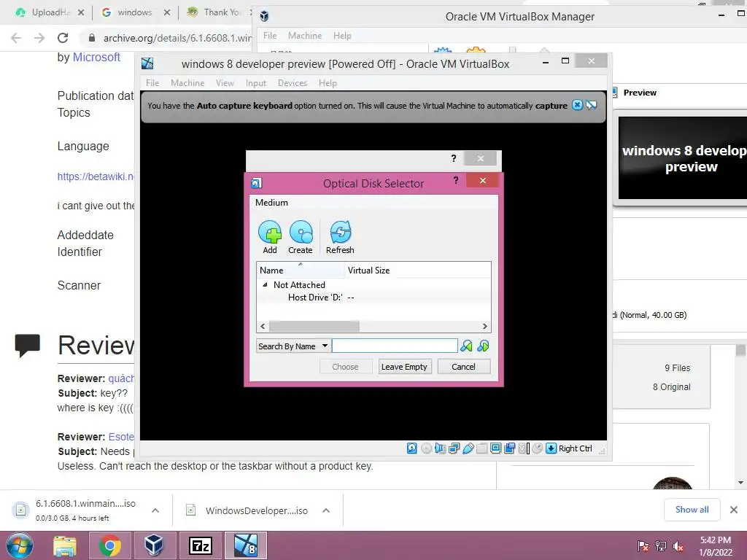Click the Action Center flag tray icon
747x560 pixels.
(x=643, y=546)
